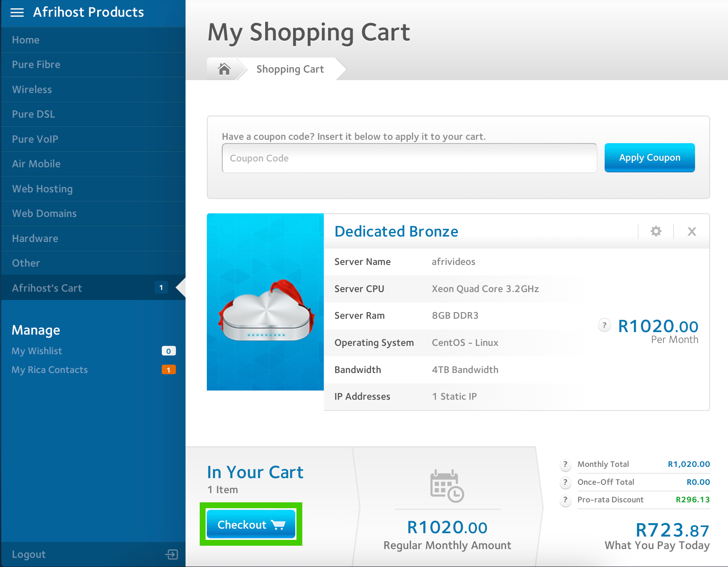Open Dedicated Bronze settings gear
This screenshot has width=728, height=567.
pyautogui.click(x=656, y=232)
